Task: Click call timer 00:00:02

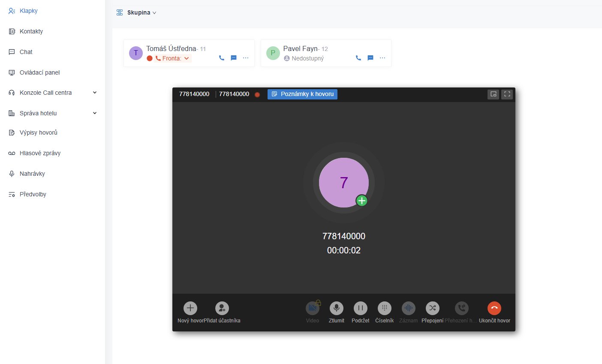Action: click(x=344, y=250)
